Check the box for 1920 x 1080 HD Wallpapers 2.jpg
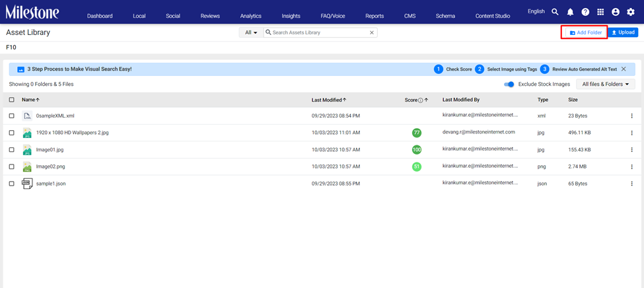 pos(11,133)
